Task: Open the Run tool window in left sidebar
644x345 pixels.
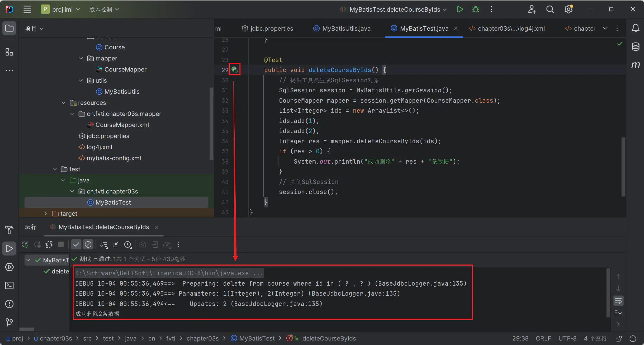Action: [9, 248]
